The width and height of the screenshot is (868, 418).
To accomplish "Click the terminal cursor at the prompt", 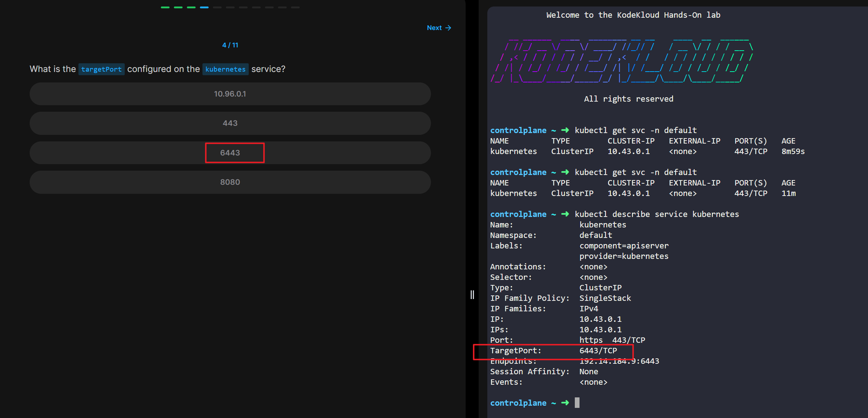I will [577, 403].
